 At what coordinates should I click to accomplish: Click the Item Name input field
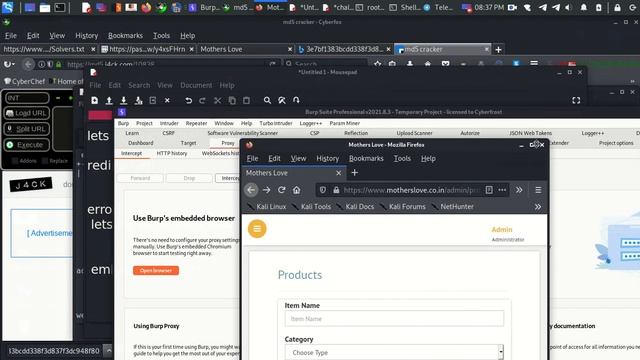pyautogui.click(x=394, y=319)
